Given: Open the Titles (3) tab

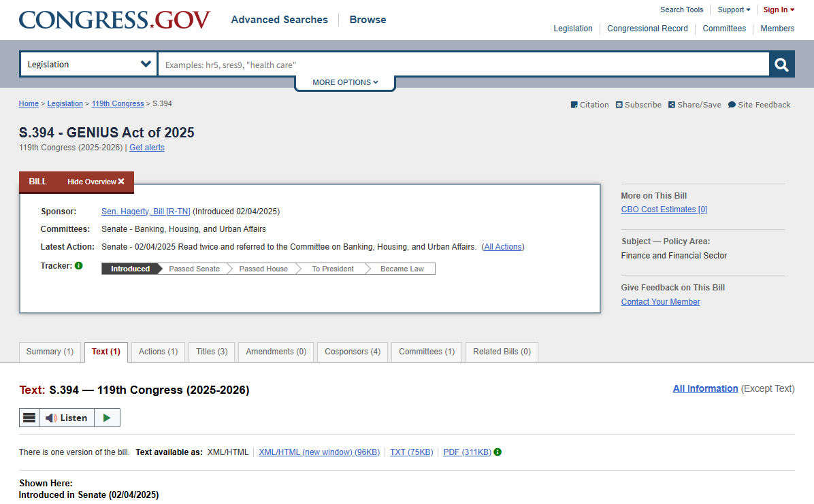Looking at the screenshot, I should [212, 352].
